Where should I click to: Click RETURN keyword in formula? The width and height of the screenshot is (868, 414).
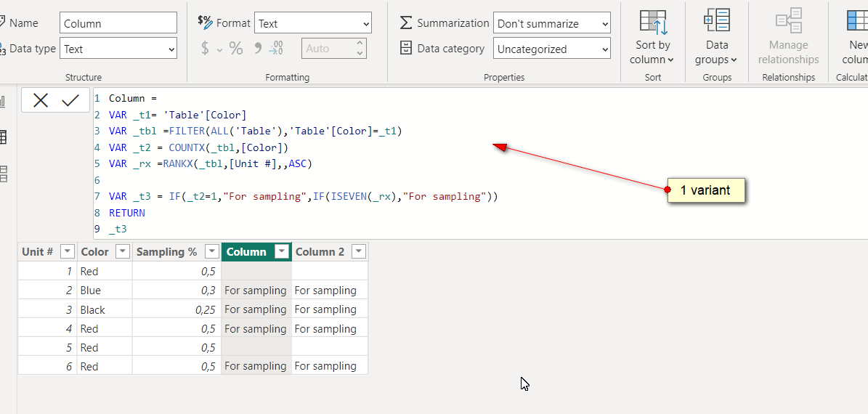(127, 213)
